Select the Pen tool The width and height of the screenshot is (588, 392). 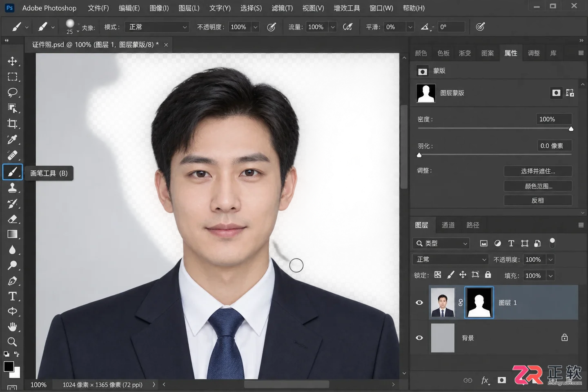(12, 281)
